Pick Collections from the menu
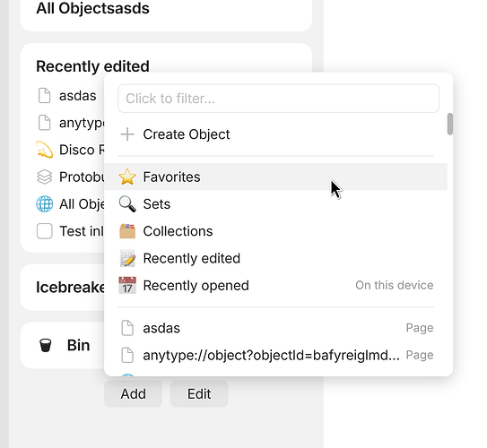The width and height of the screenshot is (487, 448). point(276,231)
